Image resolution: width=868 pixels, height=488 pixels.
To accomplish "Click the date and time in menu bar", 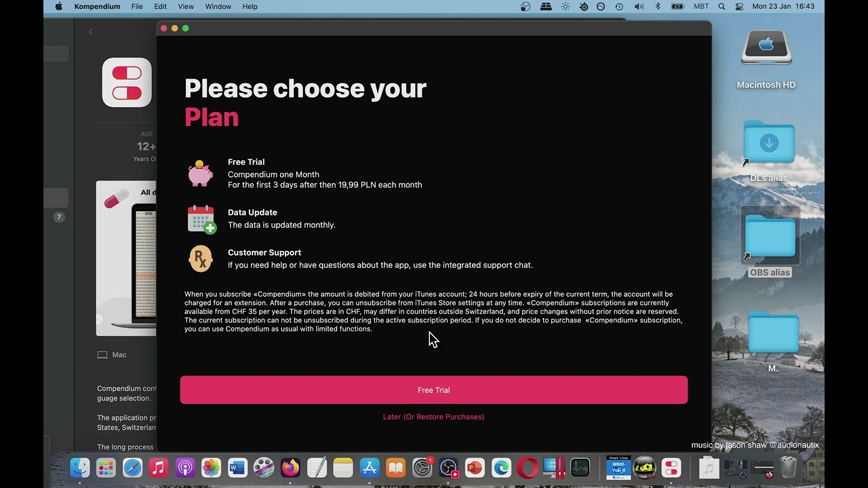I will [x=783, y=6].
